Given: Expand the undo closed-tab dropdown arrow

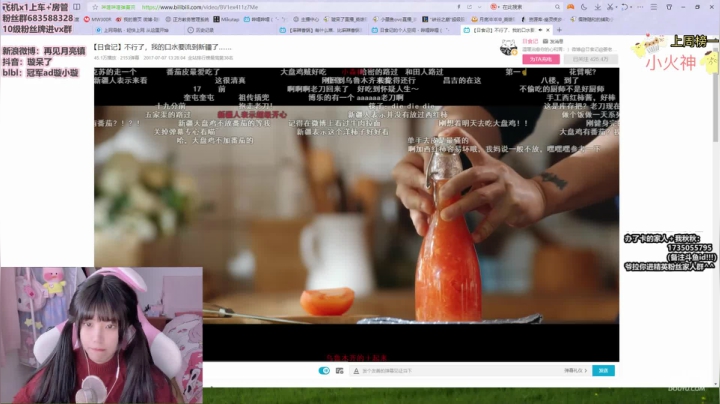Looking at the screenshot, I should pyautogui.click(x=630, y=7).
